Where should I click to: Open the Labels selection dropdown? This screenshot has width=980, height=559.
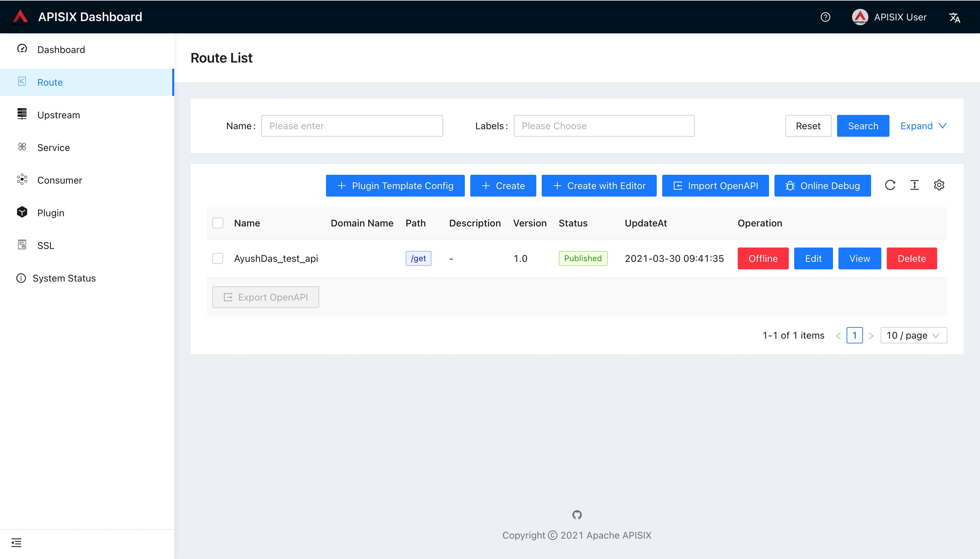pos(604,125)
